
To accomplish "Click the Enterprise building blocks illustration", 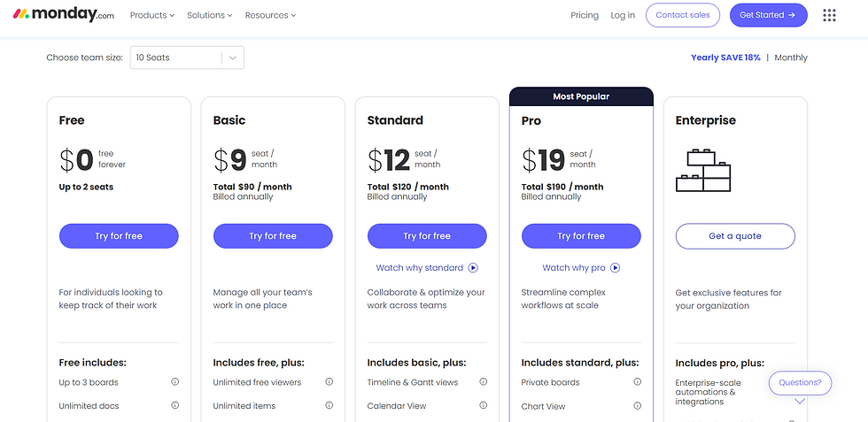I will point(703,171).
